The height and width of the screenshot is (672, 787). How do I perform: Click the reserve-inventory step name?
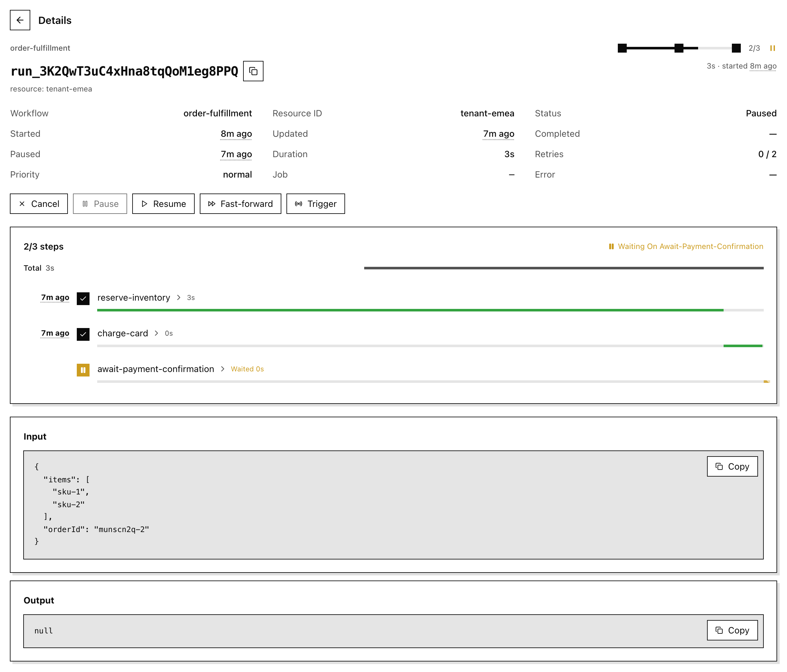click(x=134, y=298)
